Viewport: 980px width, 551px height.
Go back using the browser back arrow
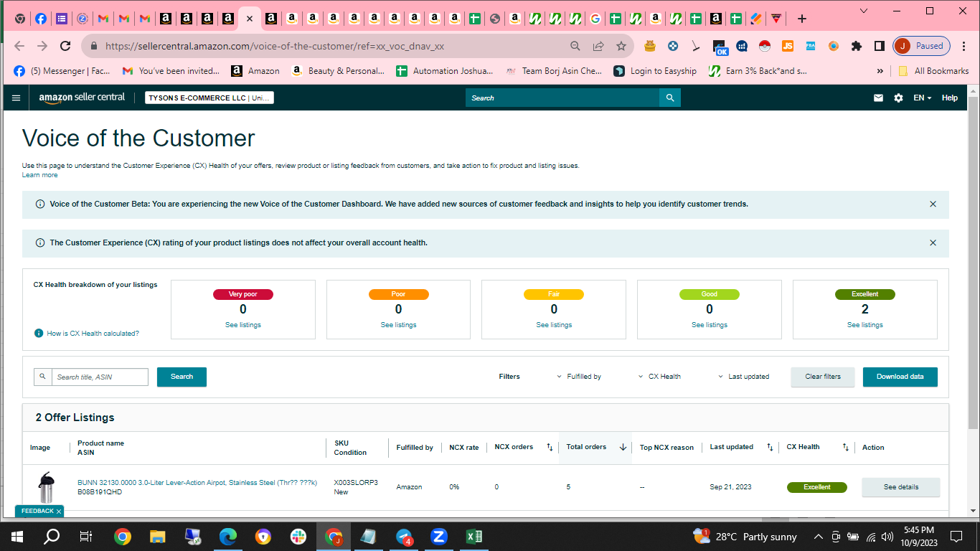coord(19,46)
